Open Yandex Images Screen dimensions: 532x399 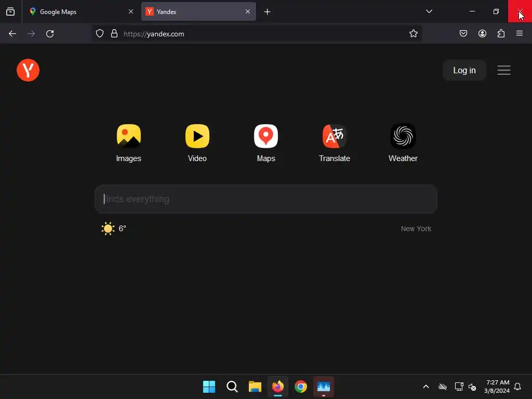[129, 143]
